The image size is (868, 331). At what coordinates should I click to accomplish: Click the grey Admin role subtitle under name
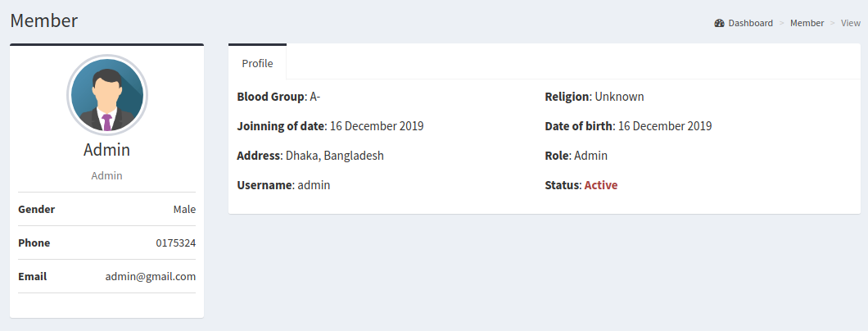pos(106,175)
